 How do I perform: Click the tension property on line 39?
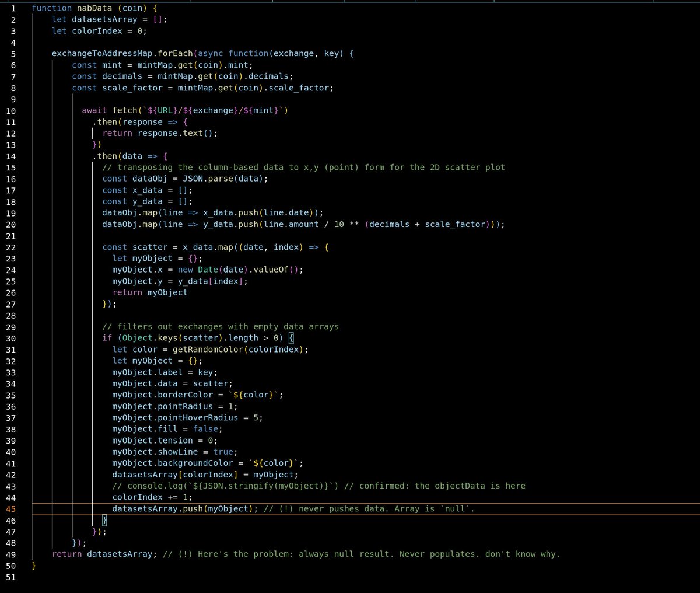[175, 440]
